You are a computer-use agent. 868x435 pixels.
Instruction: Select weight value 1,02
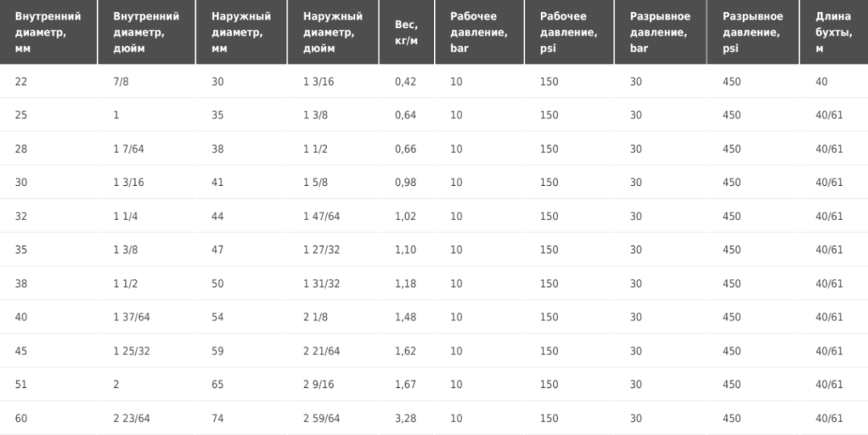pos(406,216)
